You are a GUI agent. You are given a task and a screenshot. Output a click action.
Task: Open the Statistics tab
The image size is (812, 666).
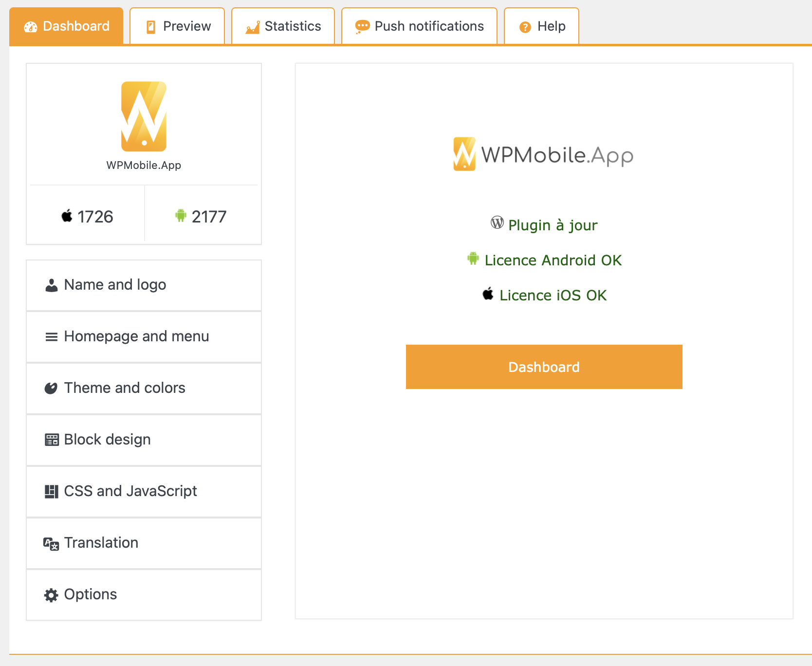click(x=283, y=26)
